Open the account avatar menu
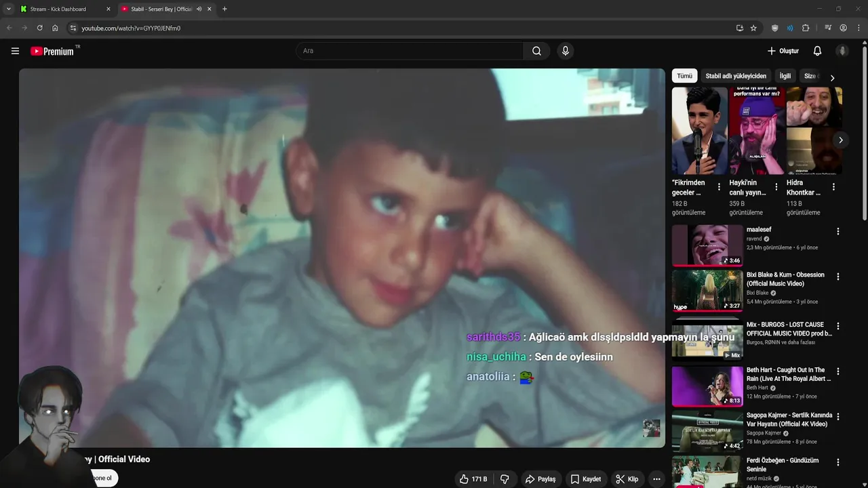Screen dimensions: 868x488 842,51
